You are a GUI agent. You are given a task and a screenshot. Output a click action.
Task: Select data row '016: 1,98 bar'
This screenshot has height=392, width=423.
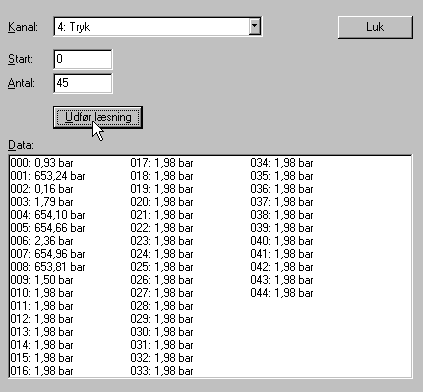point(42,371)
